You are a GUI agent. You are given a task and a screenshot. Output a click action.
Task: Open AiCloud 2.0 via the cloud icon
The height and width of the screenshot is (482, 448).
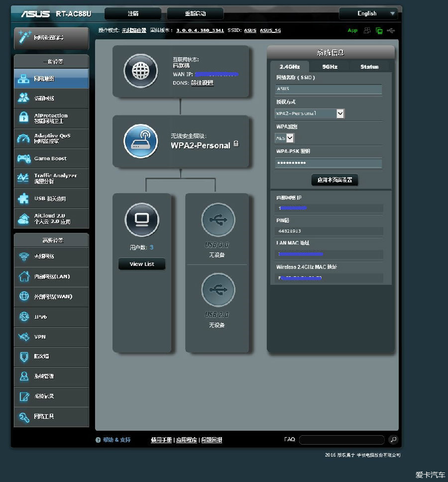coord(24,219)
